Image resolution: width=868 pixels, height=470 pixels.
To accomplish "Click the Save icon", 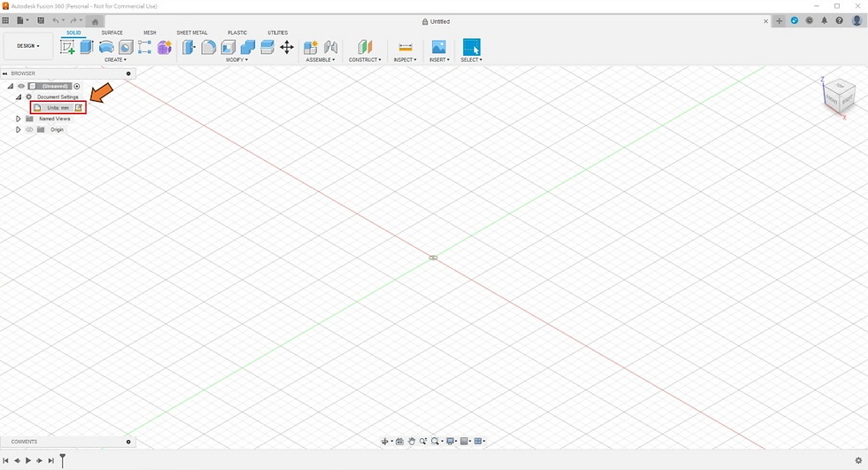I will pyautogui.click(x=41, y=20).
